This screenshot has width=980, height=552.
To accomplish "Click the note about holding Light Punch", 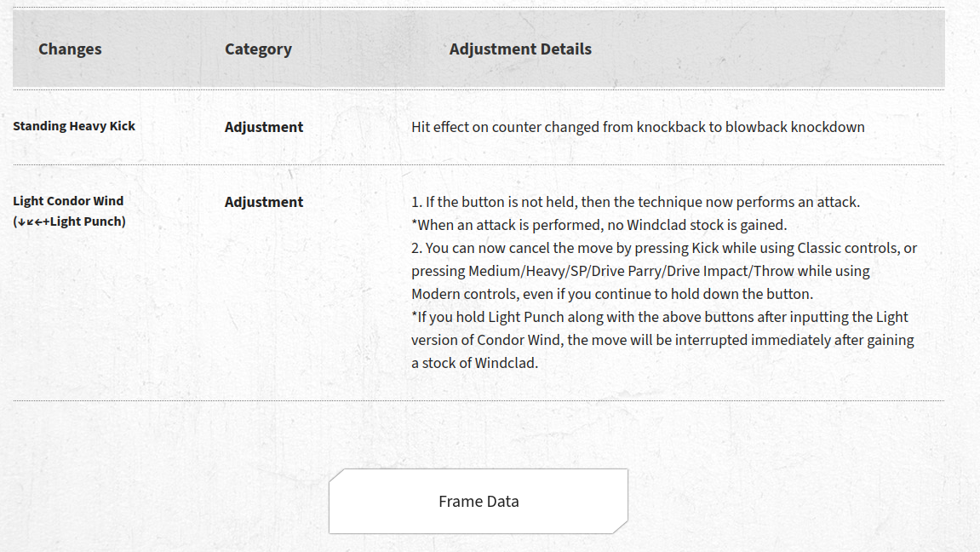I will click(x=659, y=317).
